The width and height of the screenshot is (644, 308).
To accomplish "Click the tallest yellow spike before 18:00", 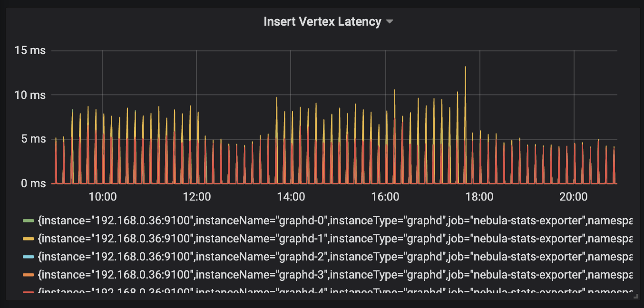I will [465, 67].
